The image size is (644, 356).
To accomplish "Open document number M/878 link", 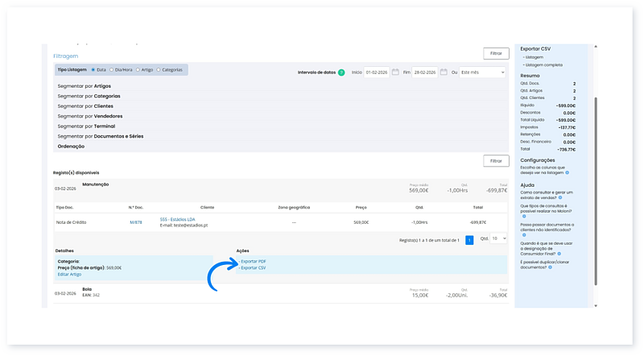I will [x=135, y=221].
